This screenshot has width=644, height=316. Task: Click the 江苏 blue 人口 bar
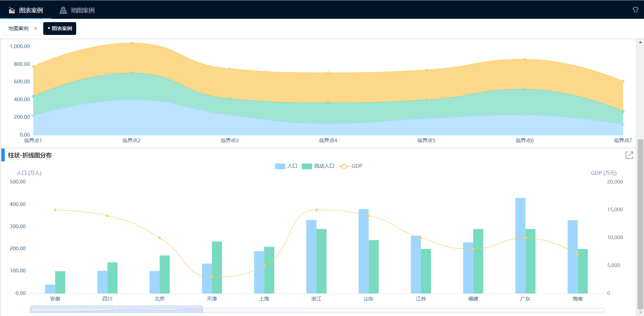416,264
